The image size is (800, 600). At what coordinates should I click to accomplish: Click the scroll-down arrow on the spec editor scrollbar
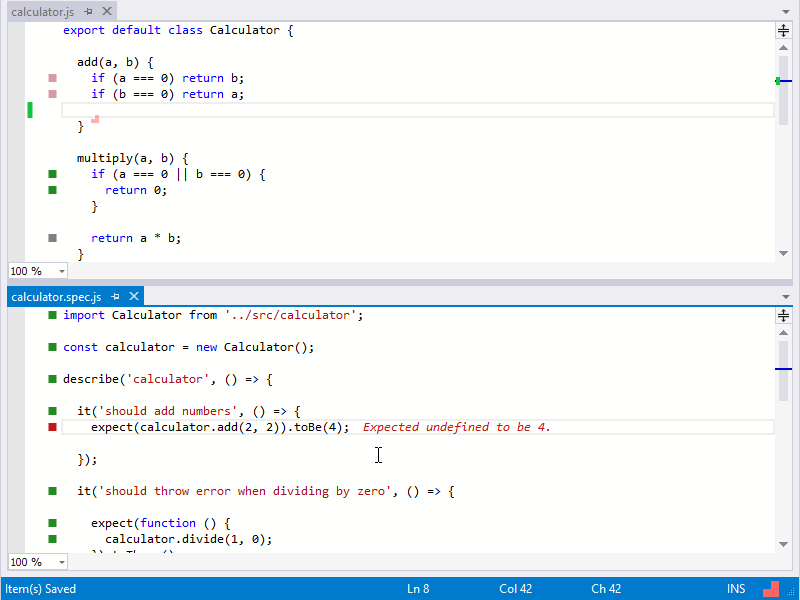[x=784, y=545]
